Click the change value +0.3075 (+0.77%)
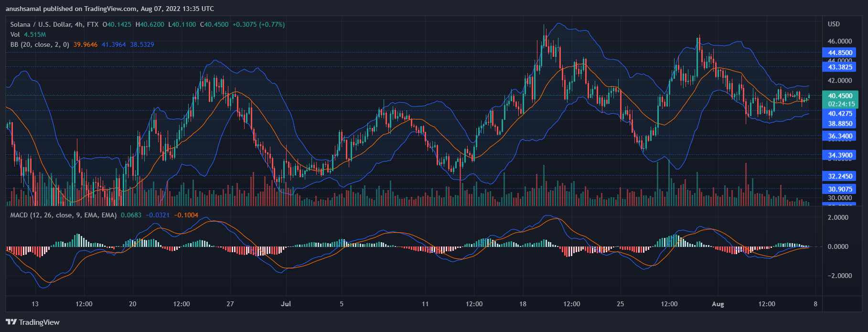Image resolution: width=868 pixels, height=332 pixels. [258, 24]
